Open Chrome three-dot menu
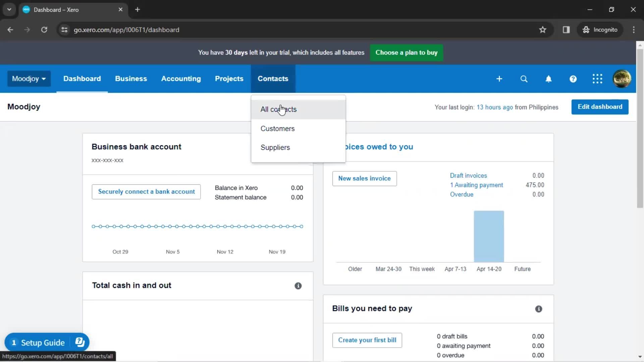The image size is (644, 362). (634, 30)
